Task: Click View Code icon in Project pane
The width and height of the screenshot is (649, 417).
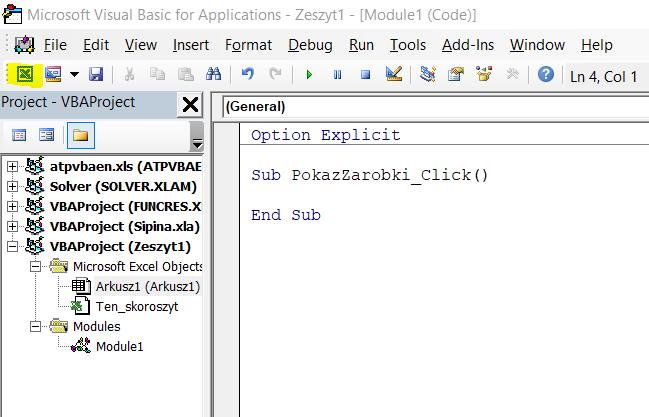Action: coord(19,135)
